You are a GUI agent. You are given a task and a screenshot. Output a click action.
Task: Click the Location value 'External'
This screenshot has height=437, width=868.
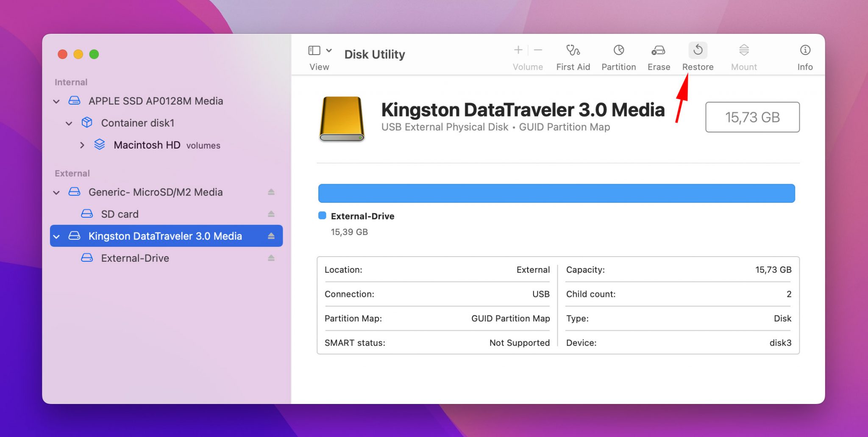pyautogui.click(x=533, y=270)
